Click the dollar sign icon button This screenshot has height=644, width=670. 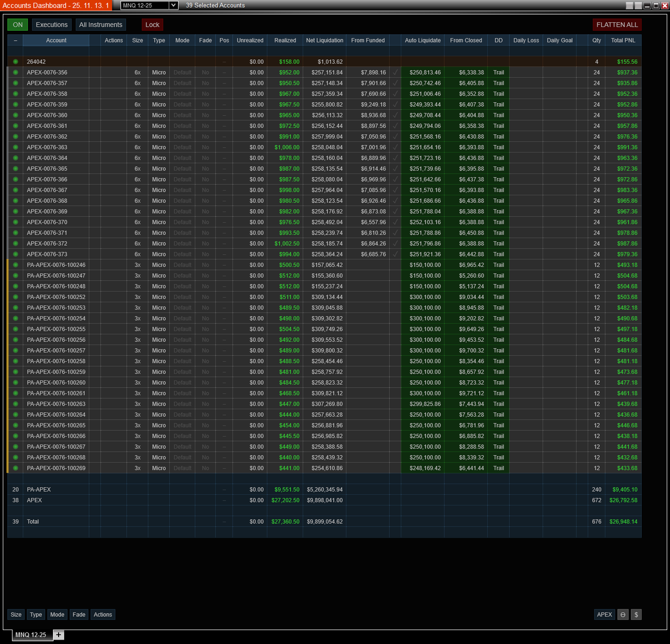click(636, 614)
